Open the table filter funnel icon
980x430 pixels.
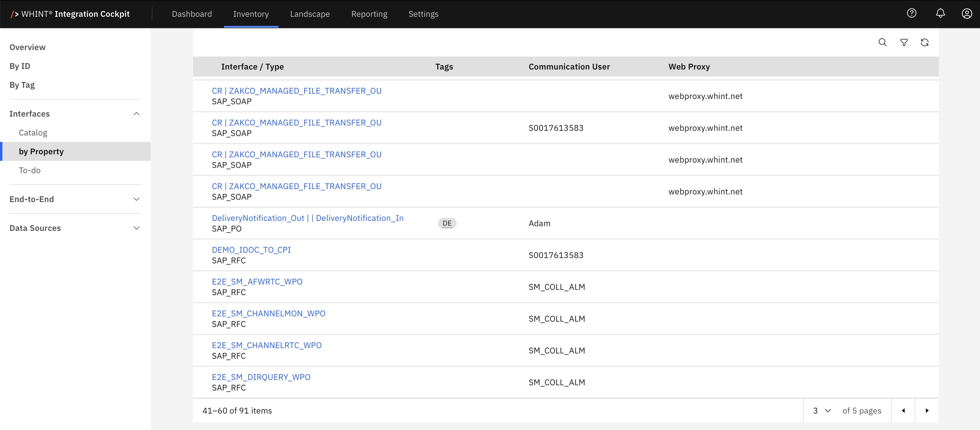[904, 42]
